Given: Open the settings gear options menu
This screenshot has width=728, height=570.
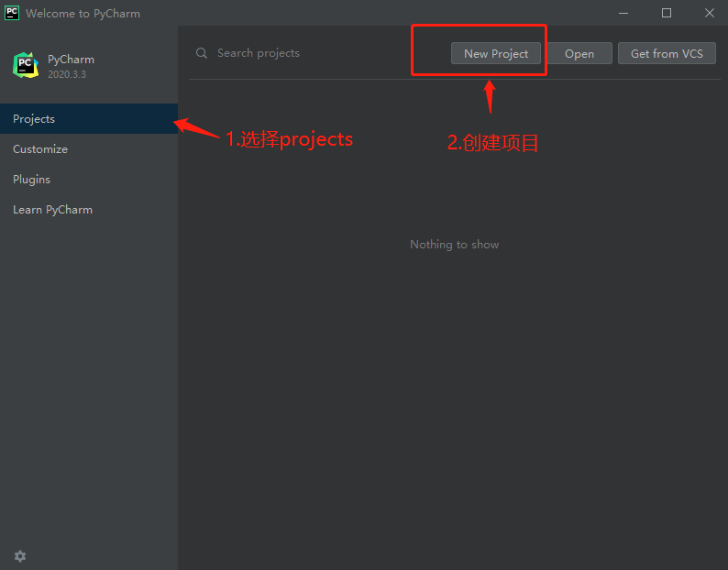Looking at the screenshot, I should point(20,555).
